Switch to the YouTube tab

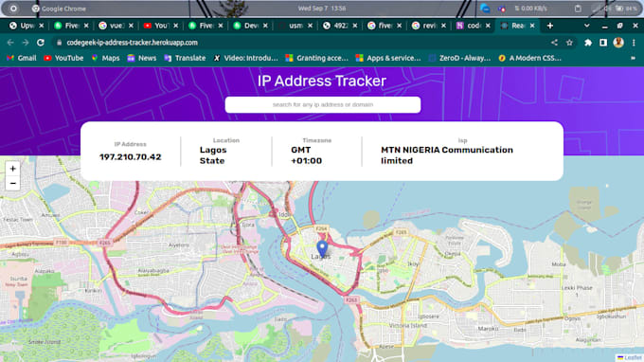(x=160, y=26)
